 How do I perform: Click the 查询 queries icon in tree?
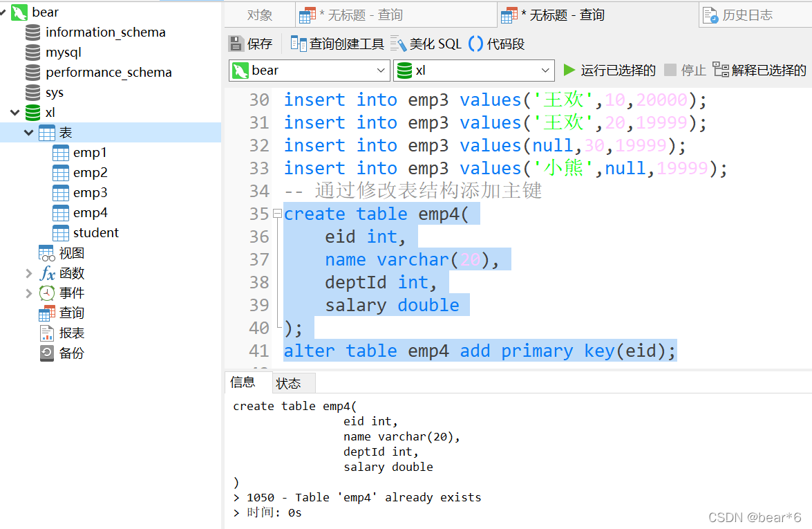46,313
